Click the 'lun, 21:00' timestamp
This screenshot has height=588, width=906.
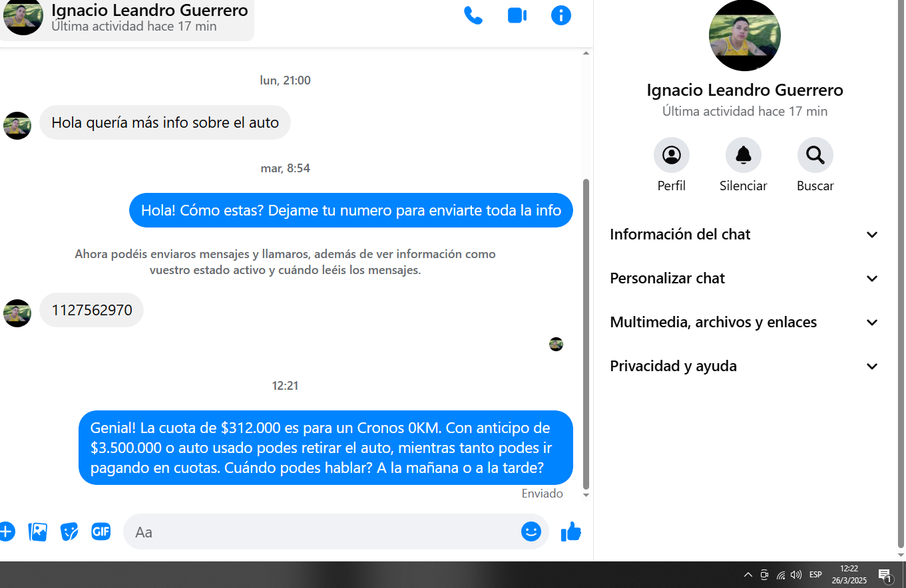tap(285, 80)
